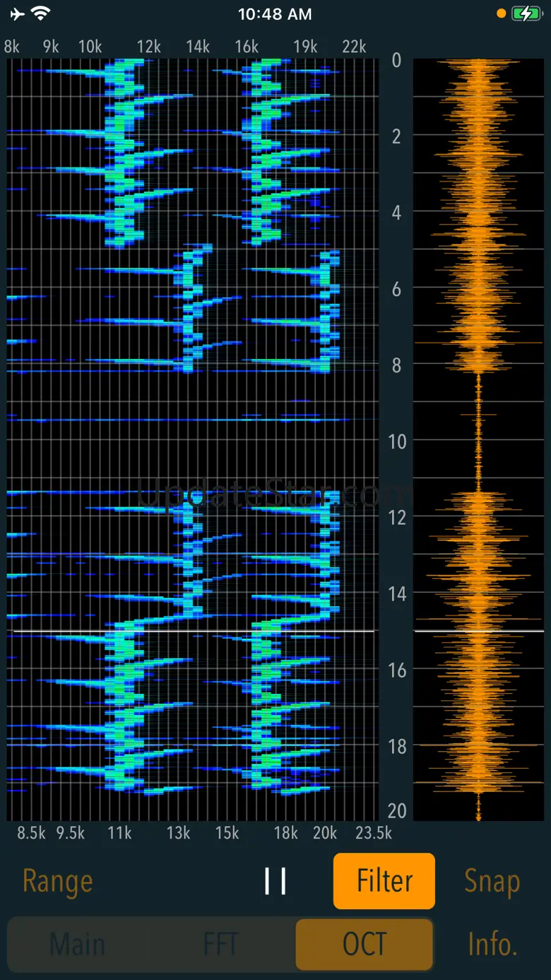Click the 22k frequency label at top

[x=354, y=47]
